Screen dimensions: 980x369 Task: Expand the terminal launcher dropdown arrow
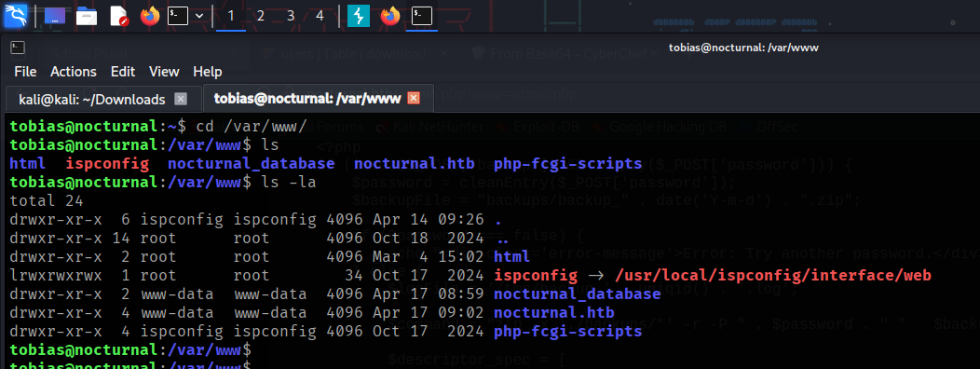point(199,16)
